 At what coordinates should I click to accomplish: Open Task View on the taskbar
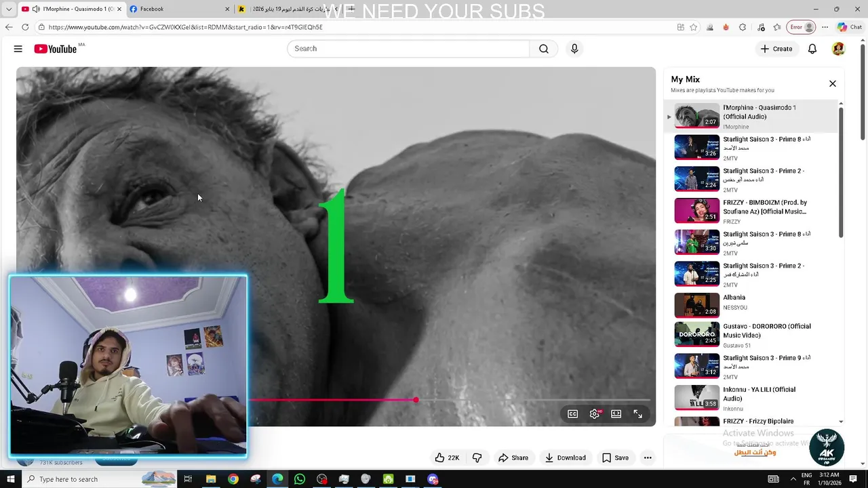pyautogui.click(x=188, y=479)
